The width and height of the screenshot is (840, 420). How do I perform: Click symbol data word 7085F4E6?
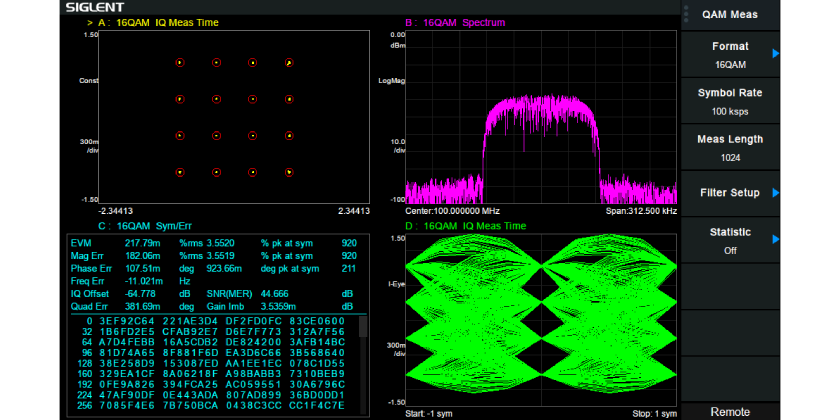(127, 405)
